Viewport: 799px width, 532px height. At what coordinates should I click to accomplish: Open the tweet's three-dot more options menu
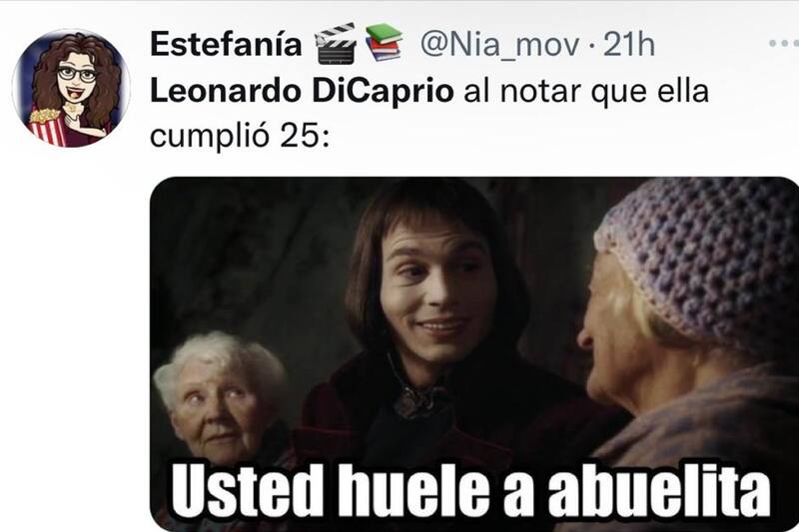point(784,44)
